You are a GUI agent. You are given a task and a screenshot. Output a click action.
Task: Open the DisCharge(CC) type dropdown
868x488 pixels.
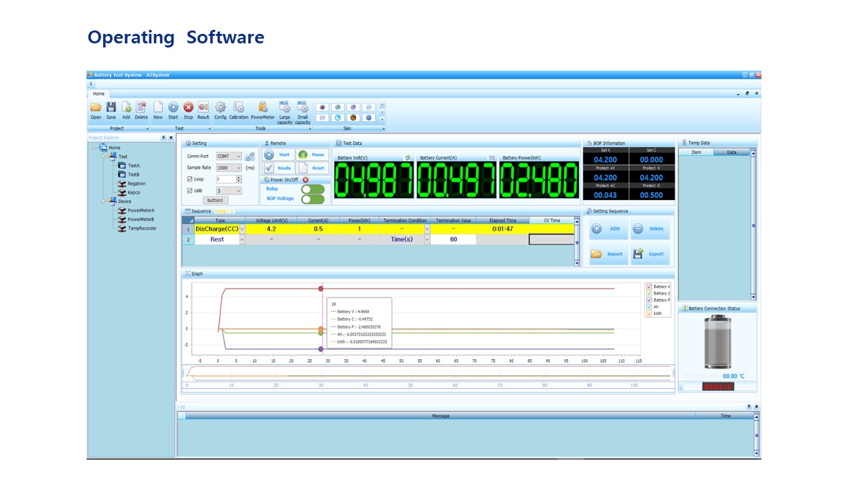[x=242, y=229]
